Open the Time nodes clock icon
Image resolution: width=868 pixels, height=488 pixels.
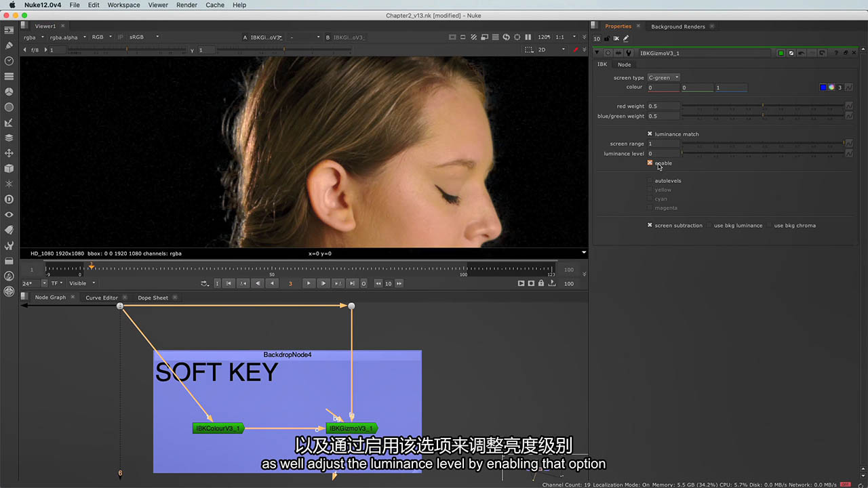tap(9, 61)
